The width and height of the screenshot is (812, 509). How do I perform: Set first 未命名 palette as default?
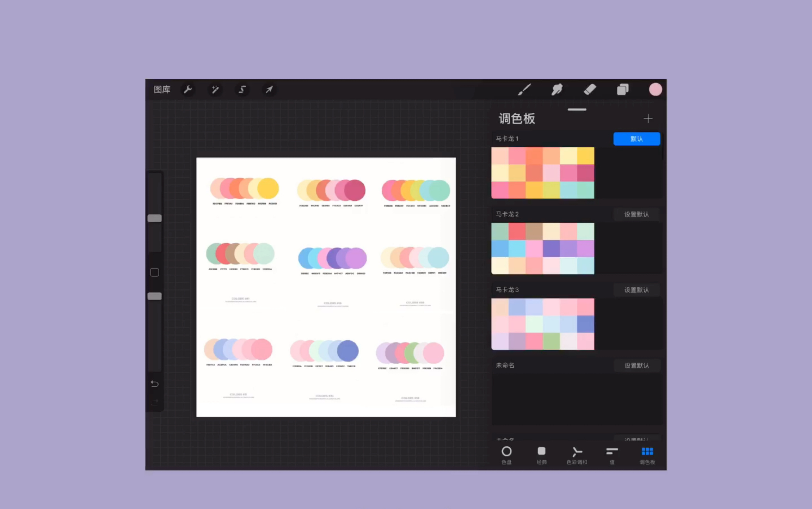point(636,366)
